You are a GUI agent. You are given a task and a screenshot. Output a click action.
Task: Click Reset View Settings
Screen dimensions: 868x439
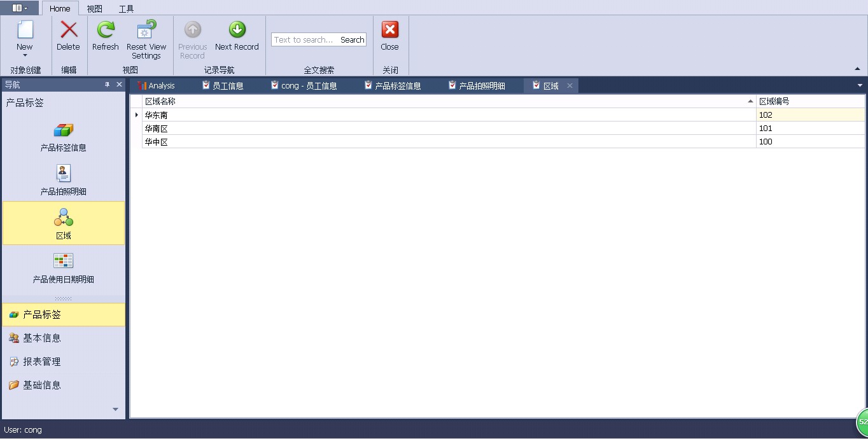pyautogui.click(x=146, y=40)
